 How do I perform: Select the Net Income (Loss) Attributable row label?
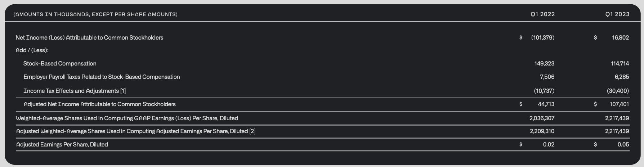point(89,38)
